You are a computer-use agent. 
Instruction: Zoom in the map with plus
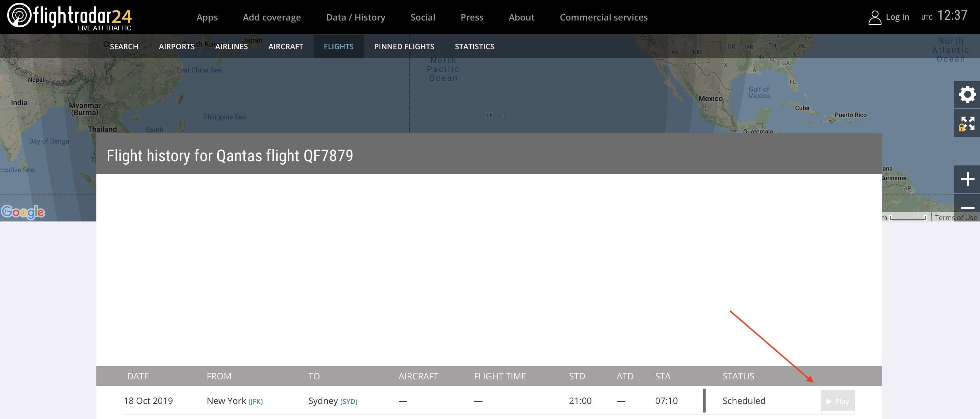[x=967, y=179]
